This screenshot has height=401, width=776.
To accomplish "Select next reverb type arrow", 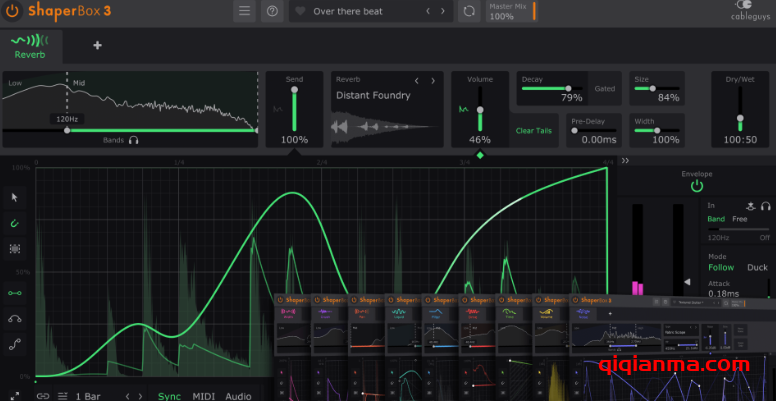I will click(433, 81).
